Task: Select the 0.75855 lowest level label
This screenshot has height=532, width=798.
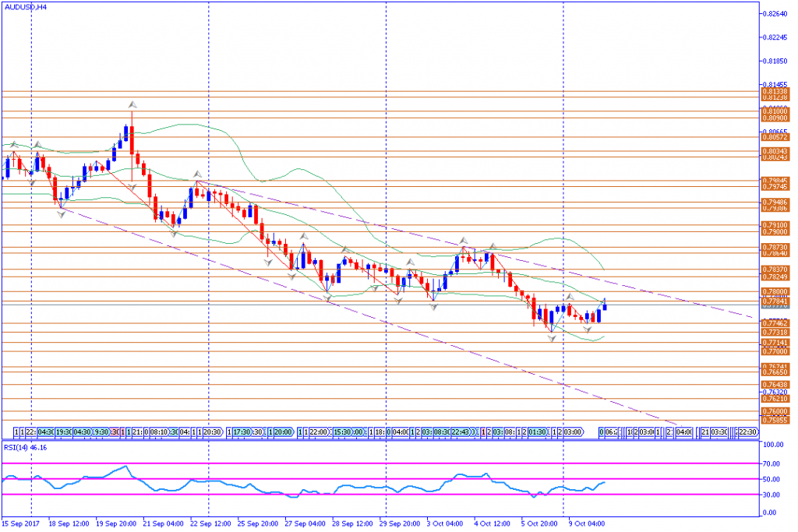Action: pos(776,419)
